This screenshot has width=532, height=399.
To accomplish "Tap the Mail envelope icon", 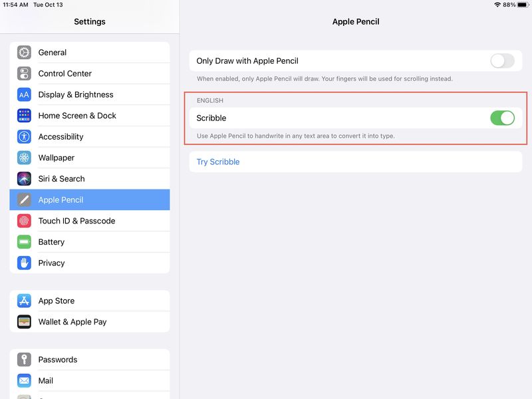I will tap(24, 380).
